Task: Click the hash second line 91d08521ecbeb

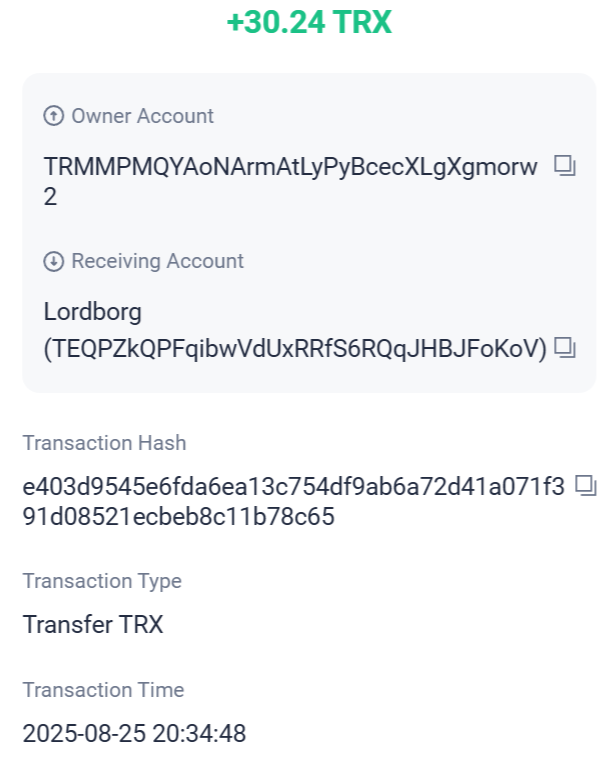Action: [179, 517]
